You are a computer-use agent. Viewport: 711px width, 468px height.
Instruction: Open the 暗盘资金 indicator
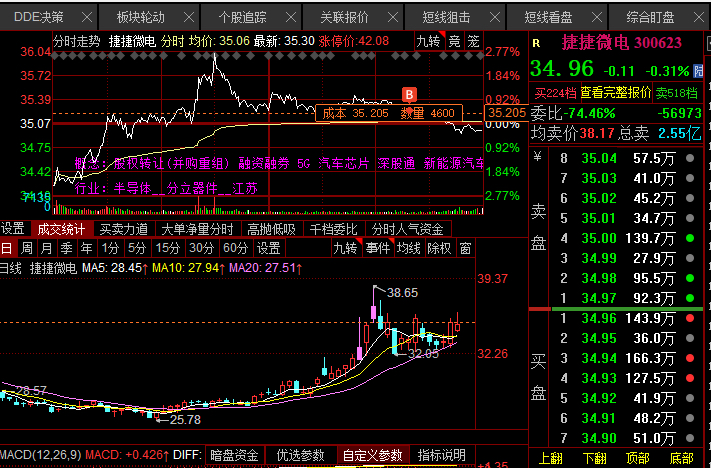[x=234, y=455]
